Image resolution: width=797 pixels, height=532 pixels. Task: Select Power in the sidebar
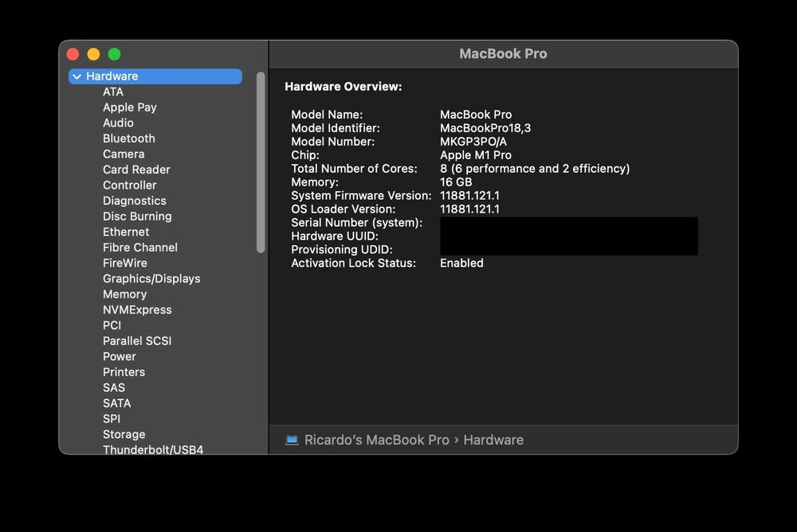coord(119,356)
